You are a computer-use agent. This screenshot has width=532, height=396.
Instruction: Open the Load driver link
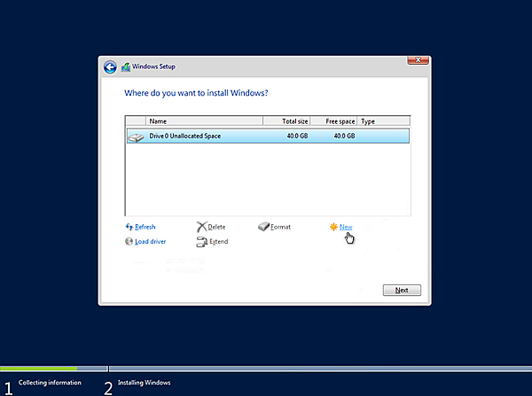pyautogui.click(x=150, y=241)
